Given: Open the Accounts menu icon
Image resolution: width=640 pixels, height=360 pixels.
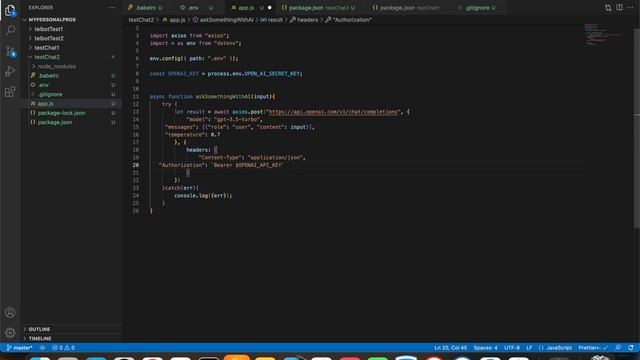Looking at the screenshot, I should (x=10, y=313).
